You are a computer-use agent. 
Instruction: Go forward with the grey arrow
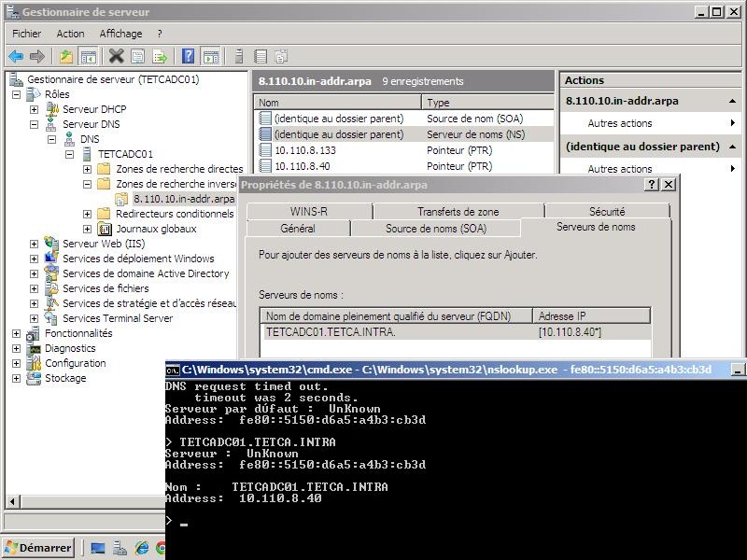click(x=37, y=57)
